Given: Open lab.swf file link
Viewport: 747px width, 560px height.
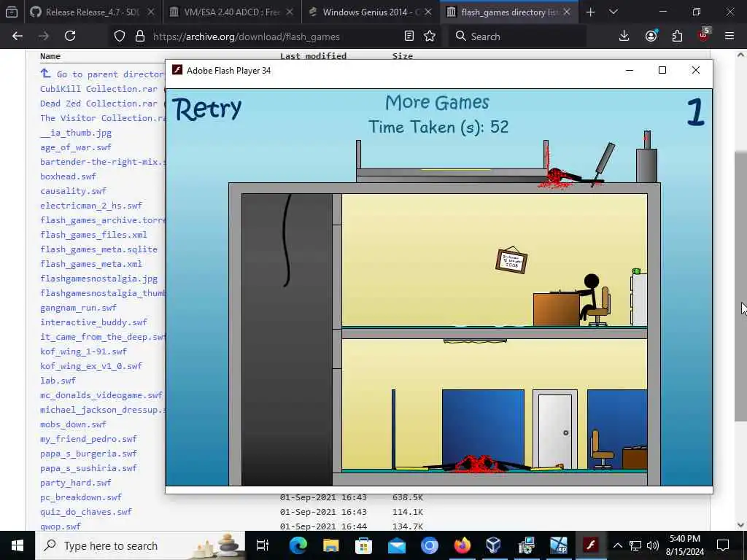Looking at the screenshot, I should pos(58,381).
